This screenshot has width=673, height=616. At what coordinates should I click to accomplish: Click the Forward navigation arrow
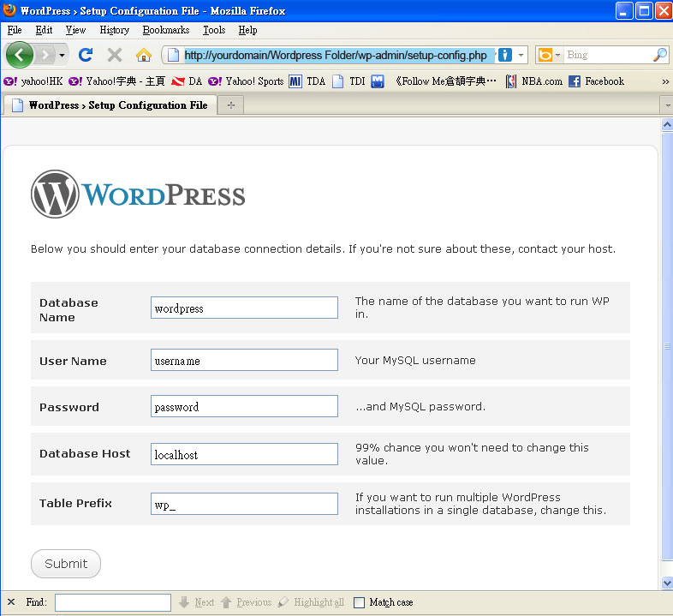[x=45, y=55]
